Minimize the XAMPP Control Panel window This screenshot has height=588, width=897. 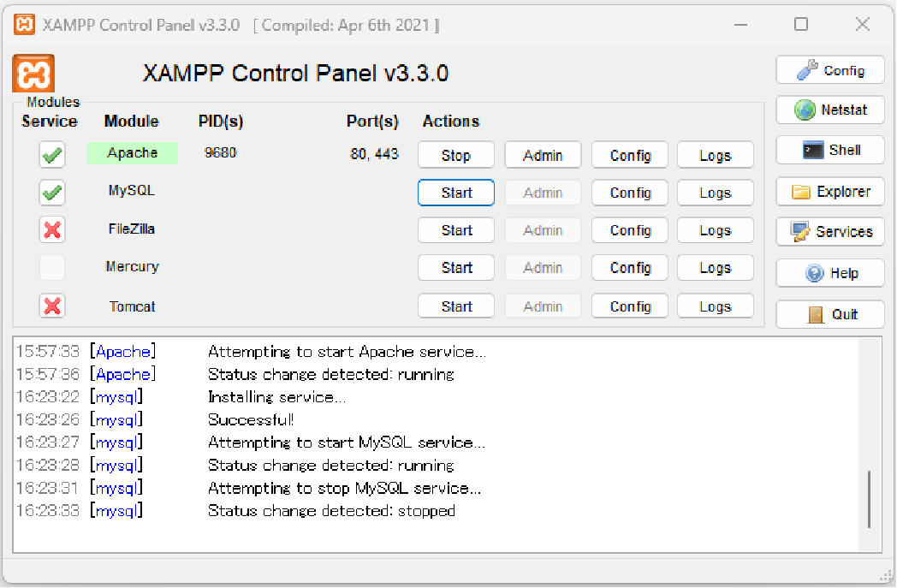pos(741,25)
